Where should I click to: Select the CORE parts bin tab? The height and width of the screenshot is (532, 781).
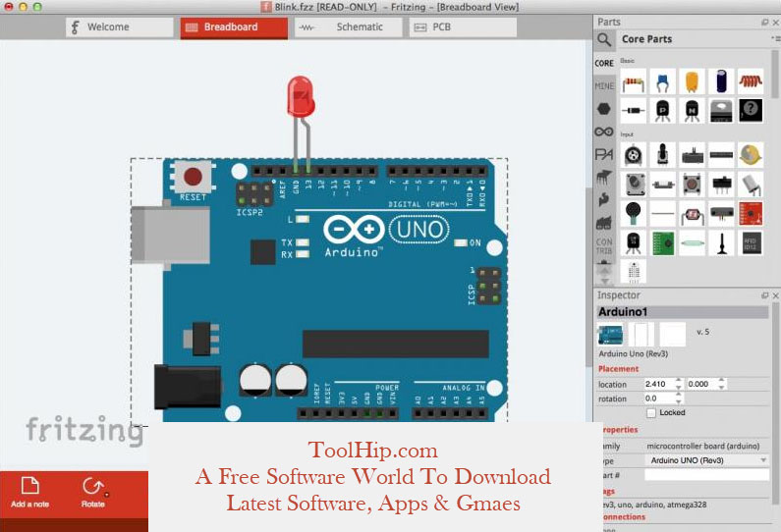point(604,63)
